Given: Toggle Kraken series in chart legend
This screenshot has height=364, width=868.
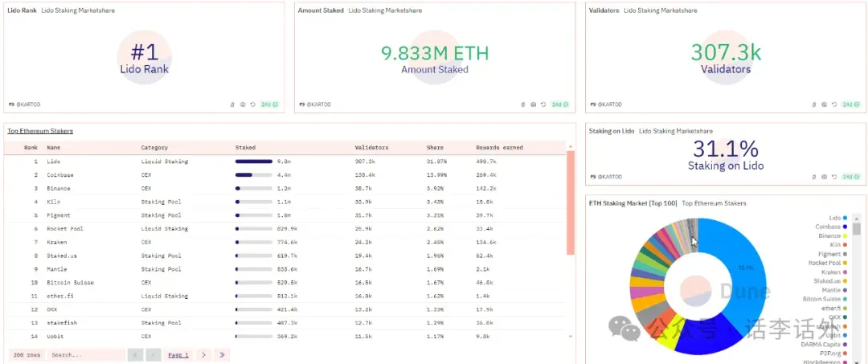Looking at the screenshot, I should tap(833, 272).
